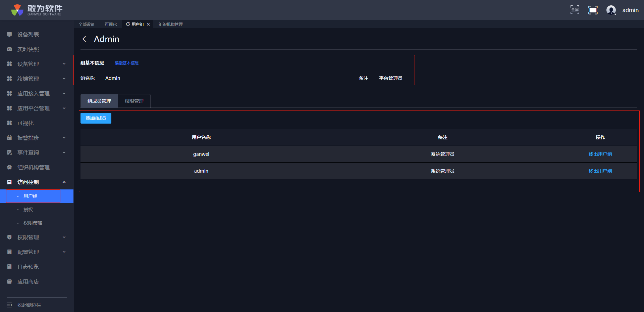Select the 权限管理 tab in group detail
This screenshot has width=644, height=312.
tap(134, 101)
